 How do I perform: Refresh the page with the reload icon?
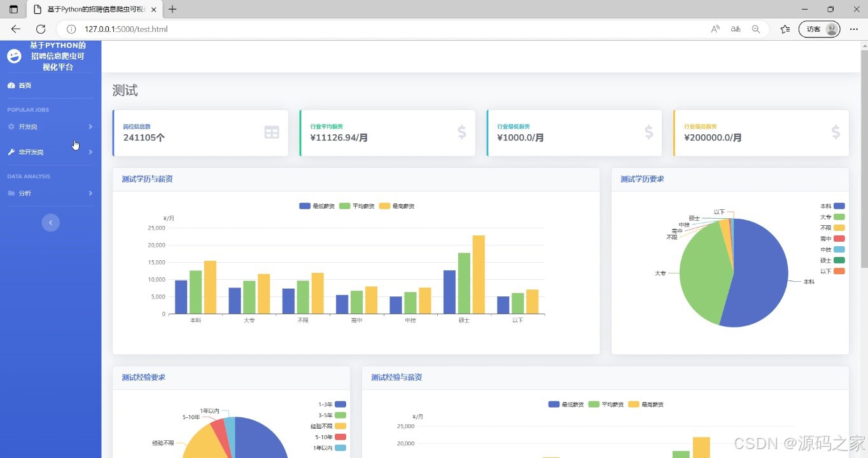point(41,29)
